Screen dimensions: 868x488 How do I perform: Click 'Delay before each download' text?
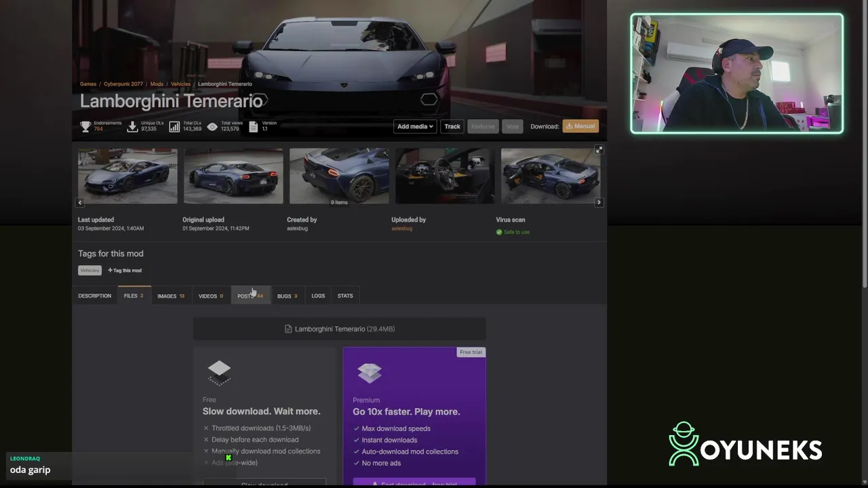[x=255, y=440]
